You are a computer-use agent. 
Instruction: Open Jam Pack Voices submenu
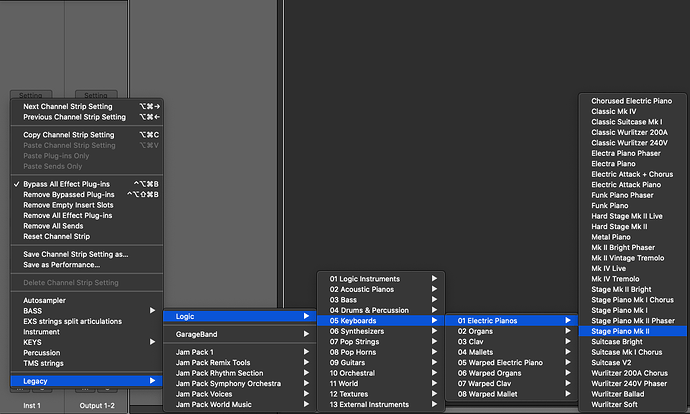point(239,394)
